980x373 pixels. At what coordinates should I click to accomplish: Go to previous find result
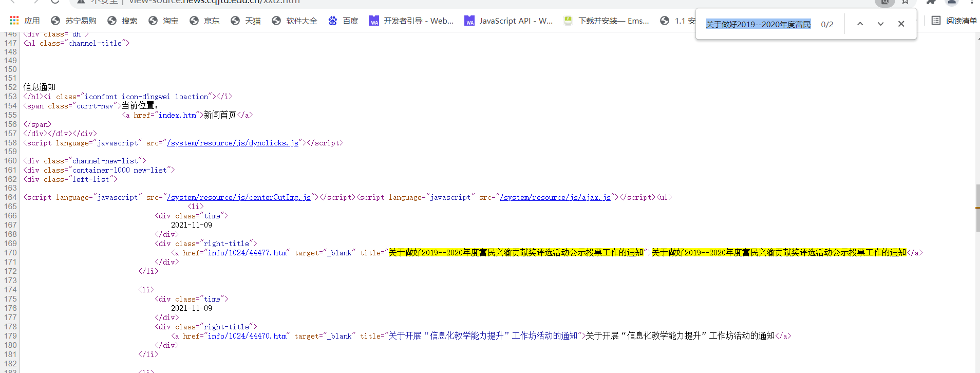click(860, 24)
